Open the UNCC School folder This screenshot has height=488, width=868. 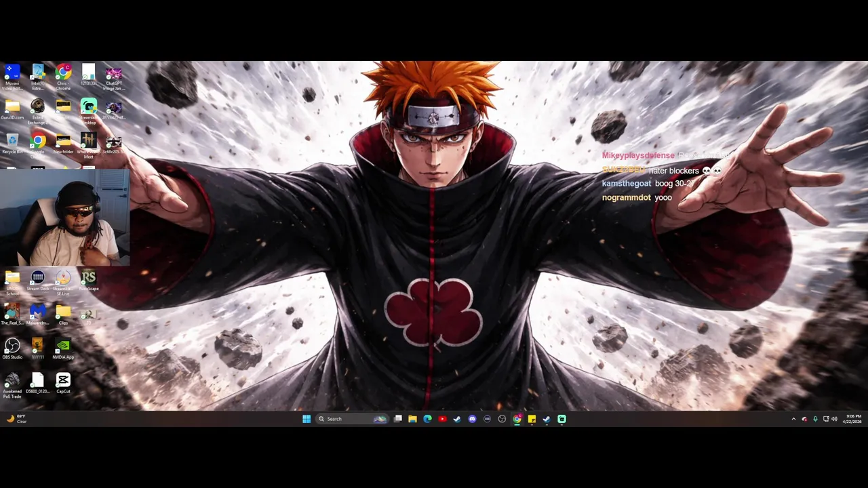pyautogui.click(x=12, y=283)
